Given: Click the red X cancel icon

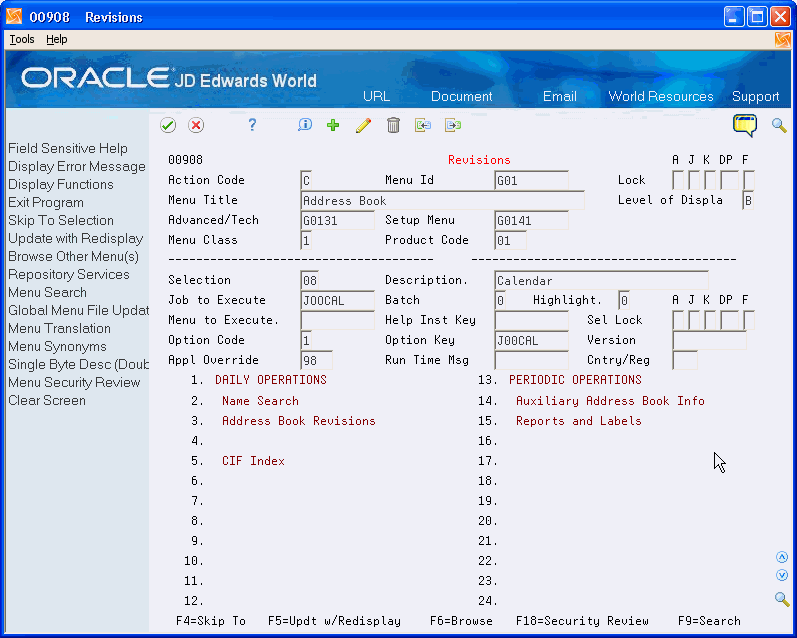Looking at the screenshot, I should click(196, 125).
